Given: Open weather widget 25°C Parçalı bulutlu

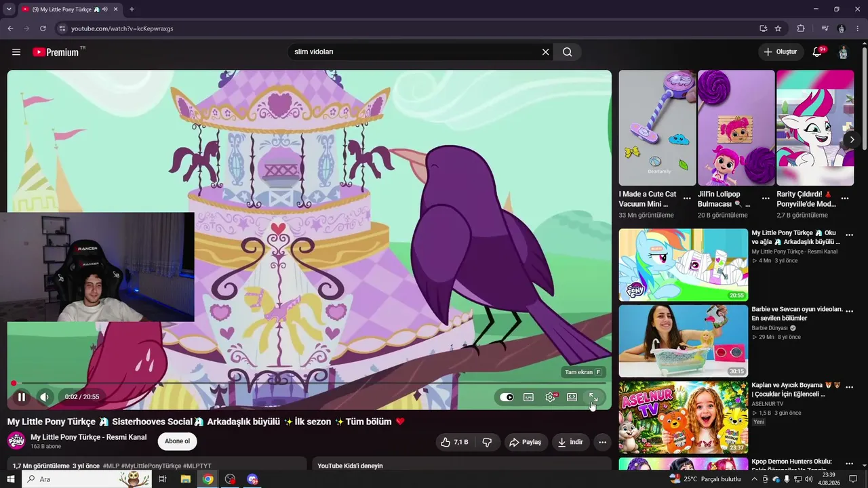Looking at the screenshot, I should click(x=705, y=479).
